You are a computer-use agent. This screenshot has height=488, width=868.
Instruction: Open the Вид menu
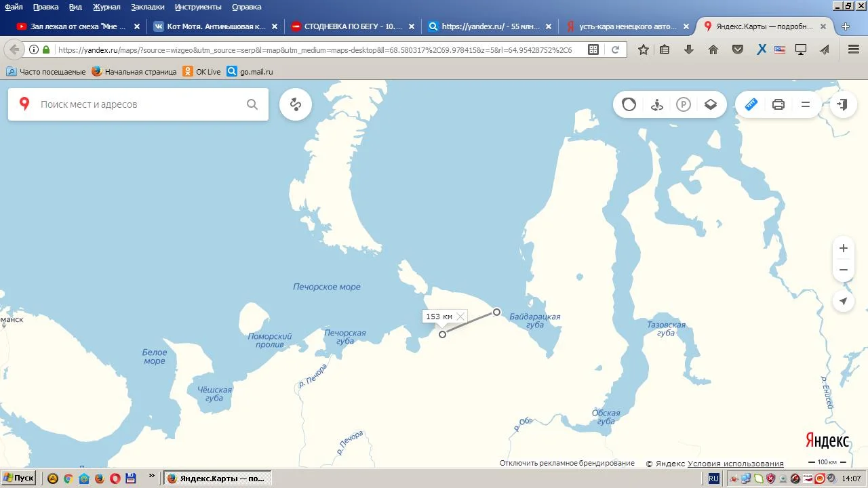point(75,7)
